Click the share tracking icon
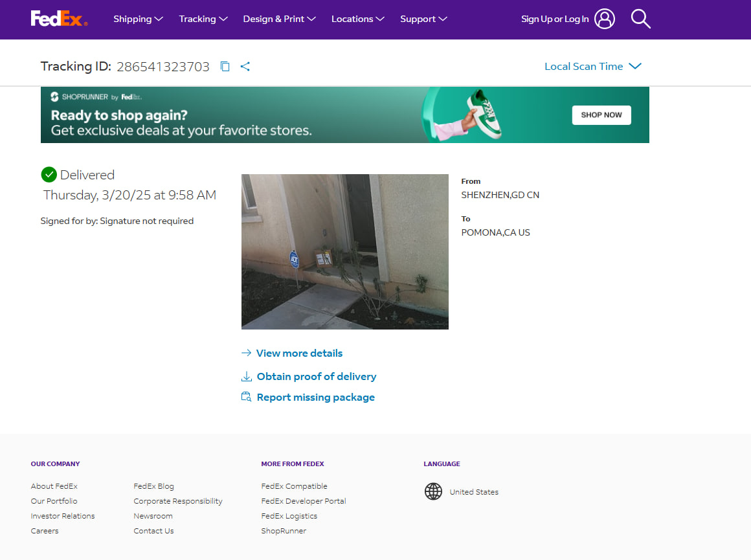 coord(245,66)
